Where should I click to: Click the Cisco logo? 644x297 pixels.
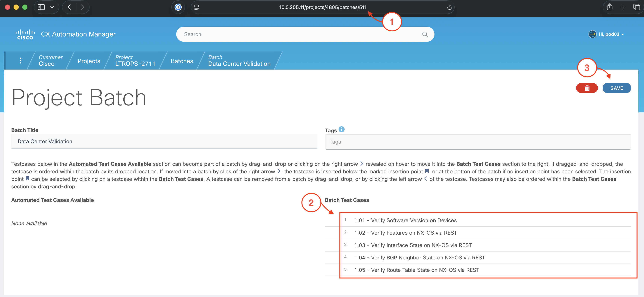point(25,34)
